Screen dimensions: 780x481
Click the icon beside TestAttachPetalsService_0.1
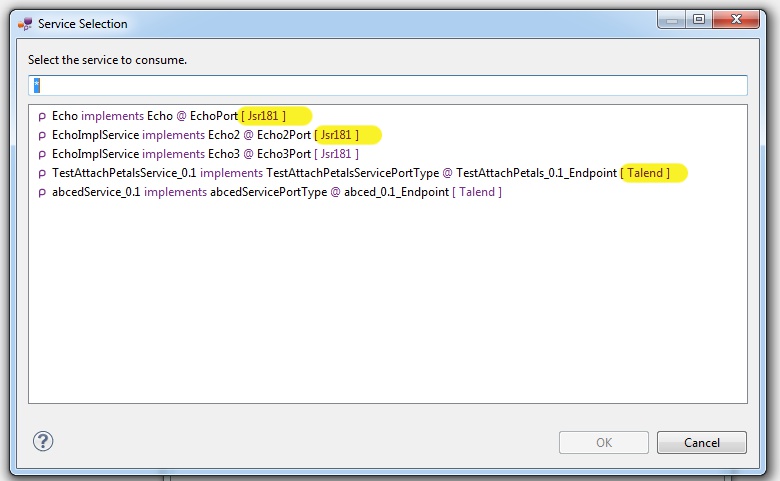pyautogui.click(x=42, y=173)
